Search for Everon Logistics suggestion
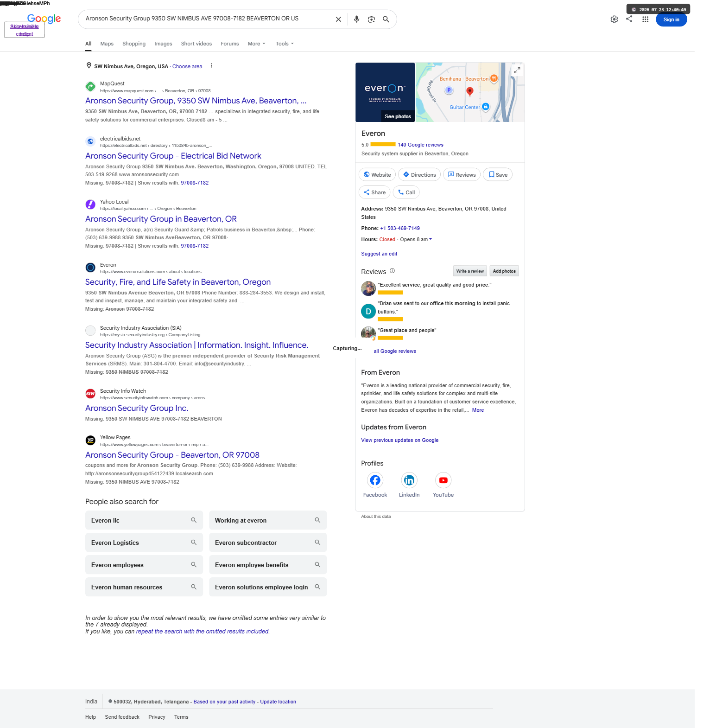 pyautogui.click(x=144, y=543)
